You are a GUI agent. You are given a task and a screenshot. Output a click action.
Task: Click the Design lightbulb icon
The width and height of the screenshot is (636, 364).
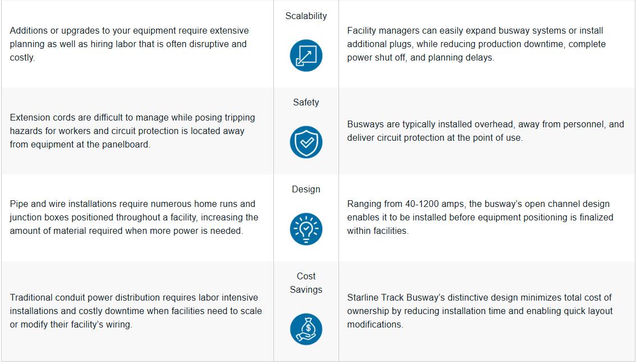tap(306, 229)
